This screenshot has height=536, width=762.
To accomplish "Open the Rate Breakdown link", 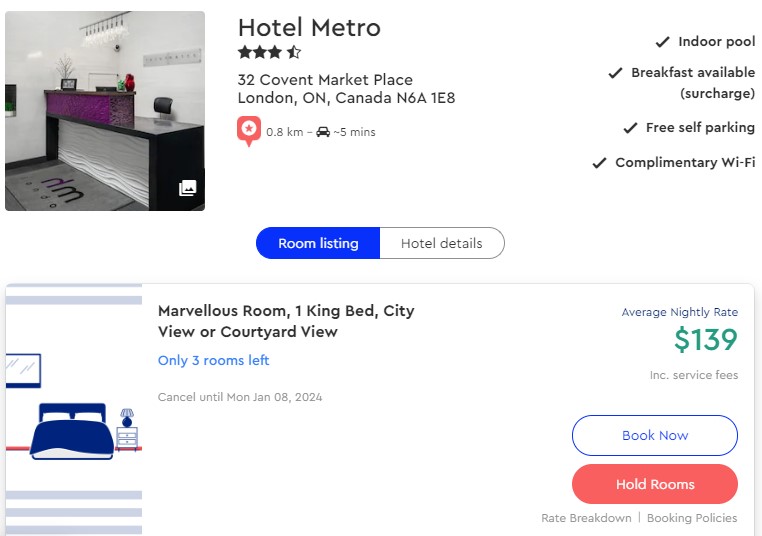I will (x=586, y=518).
